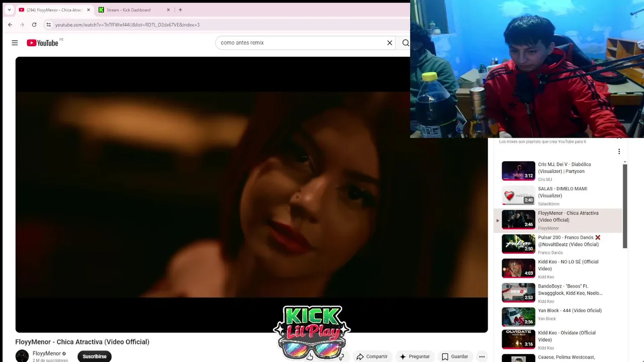Open FloyyMenor channel name link
The height and width of the screenshot is (362, 644).
pyautogui.click(x=47, y=353)
